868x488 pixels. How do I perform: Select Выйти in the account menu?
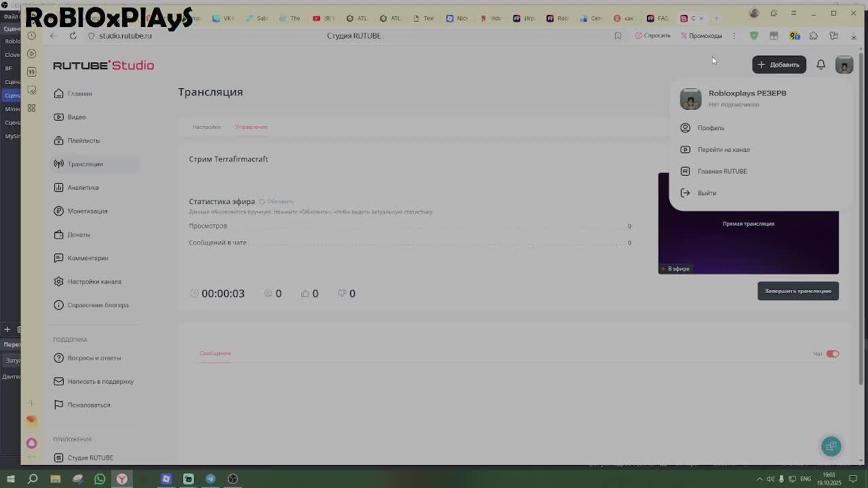707,193
